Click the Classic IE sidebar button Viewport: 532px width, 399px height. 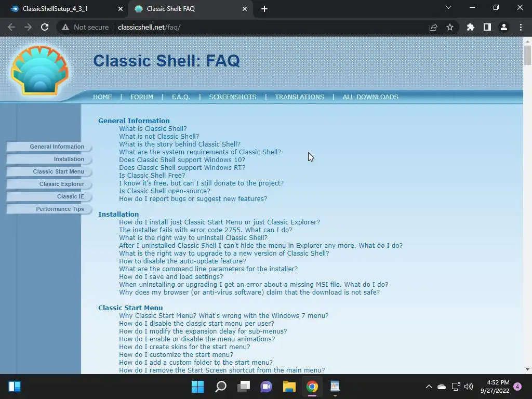point(49,196)
